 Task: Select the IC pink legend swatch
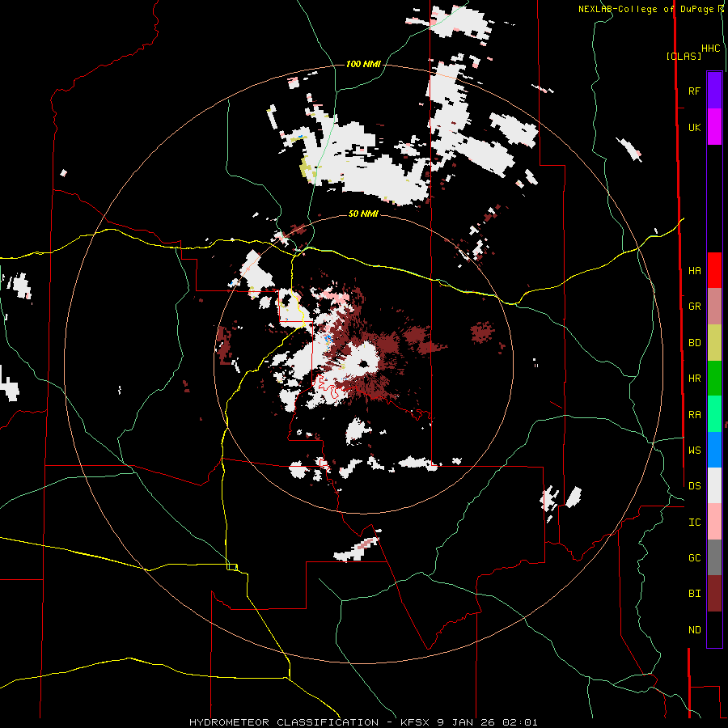point(714,522)
